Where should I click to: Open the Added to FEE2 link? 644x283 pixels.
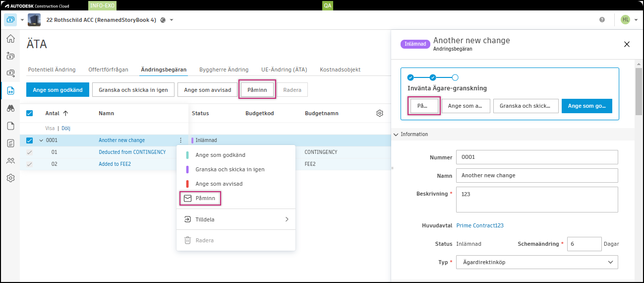coord(116,164)
